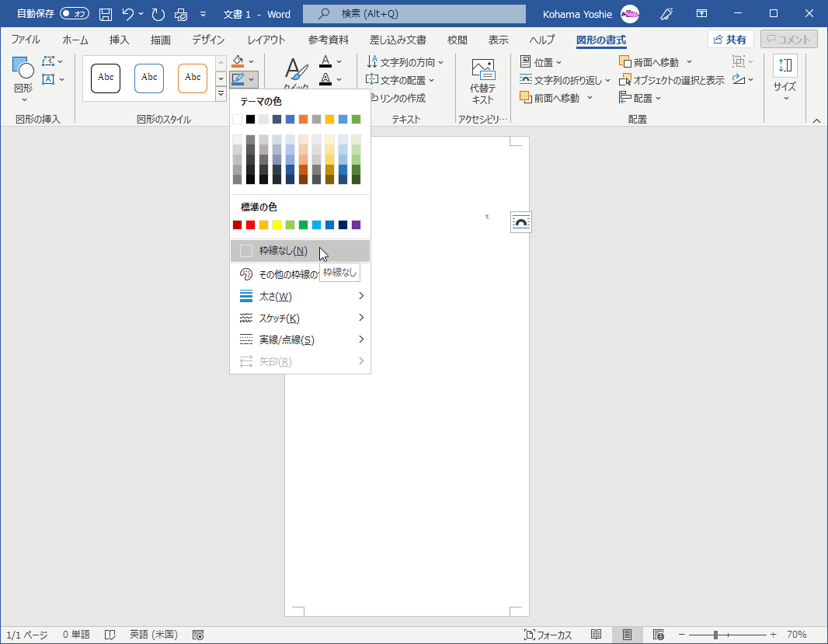Click the search box in title bar
Image resolution: width=828 pixels, height=644 pixels.
tap(413, 14)
